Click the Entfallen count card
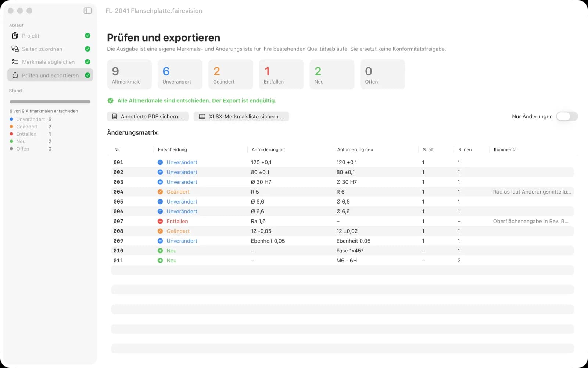Screen dimensions: 588x368 [281, 74]
